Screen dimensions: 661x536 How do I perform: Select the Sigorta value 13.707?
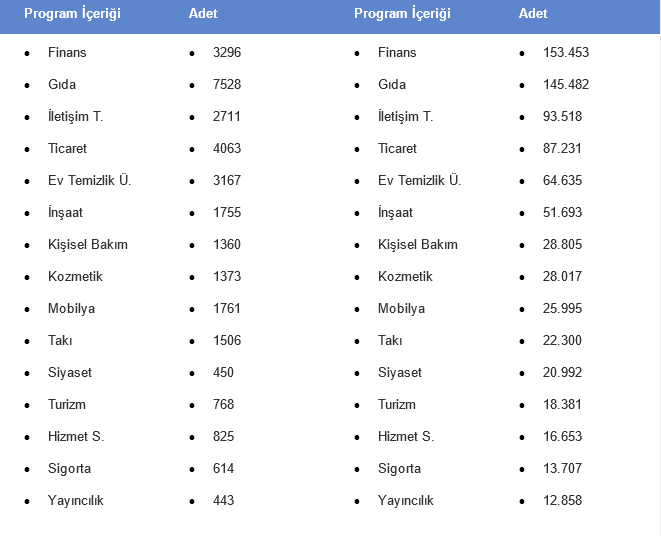562,468
